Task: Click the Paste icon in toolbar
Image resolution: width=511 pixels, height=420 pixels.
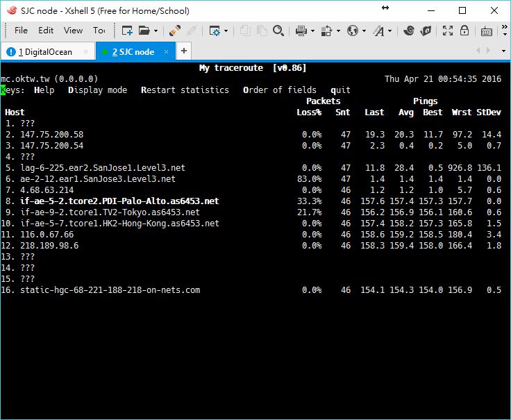Action: (x=261, y=31)
